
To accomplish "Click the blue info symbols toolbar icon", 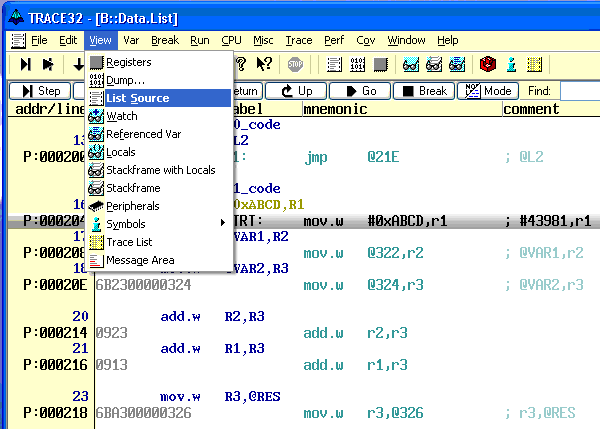I will [x=511, y=64].
